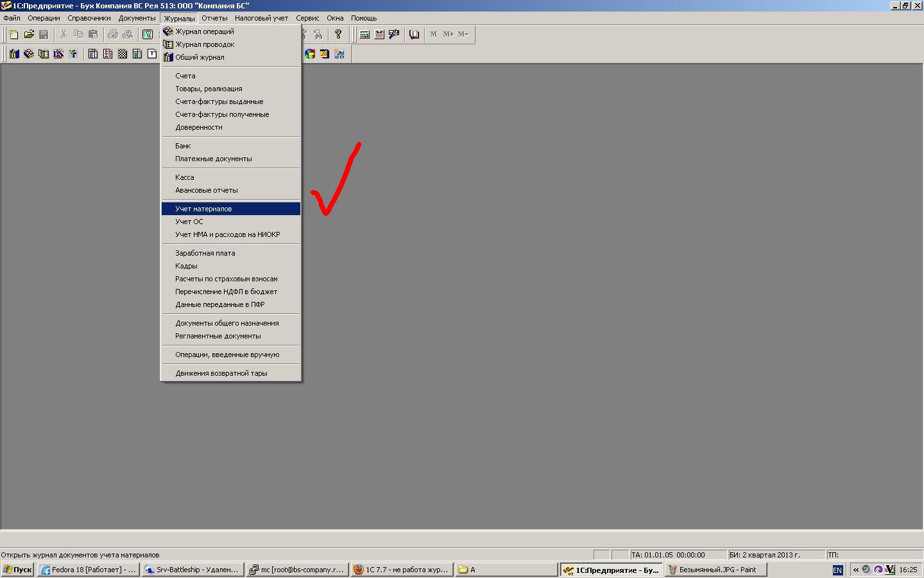
Task: Open the calculator from the toolbar
Action: [x=364, y=35]
